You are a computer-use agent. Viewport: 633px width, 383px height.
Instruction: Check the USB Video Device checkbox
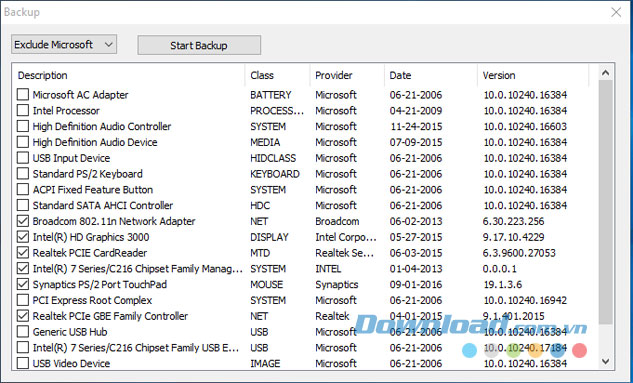tap(23, 363)
